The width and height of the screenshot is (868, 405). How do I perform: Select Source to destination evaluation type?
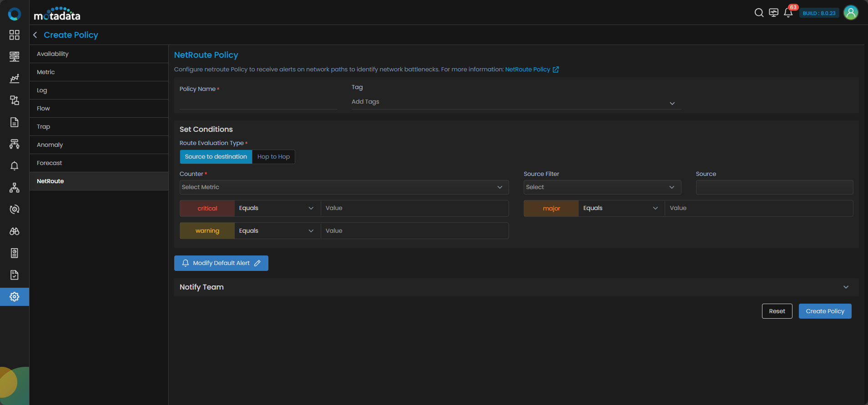click(x=216, y=157)
